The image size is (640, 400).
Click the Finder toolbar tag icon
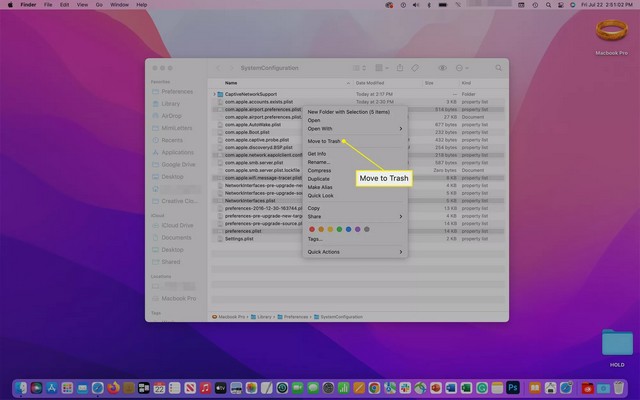point(414,68)
